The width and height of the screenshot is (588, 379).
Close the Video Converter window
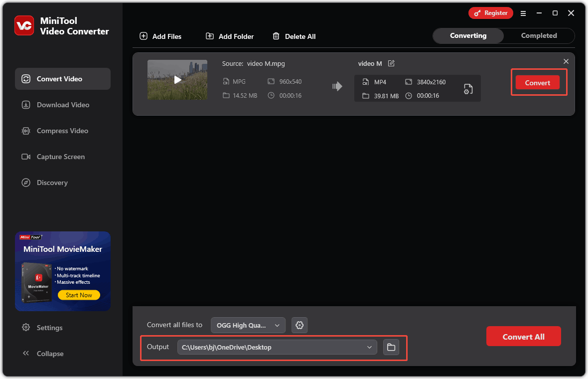click(571, 13)
